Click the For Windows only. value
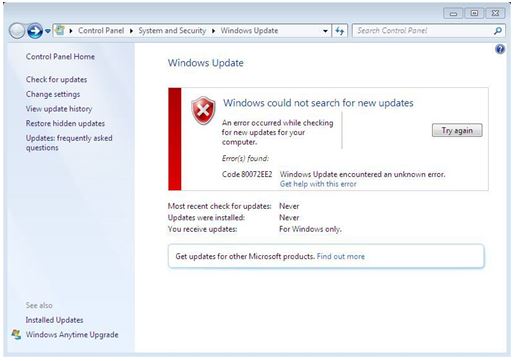Image resolution: width=515 pixels, height=361 pixels. click(x=310, y=229)
